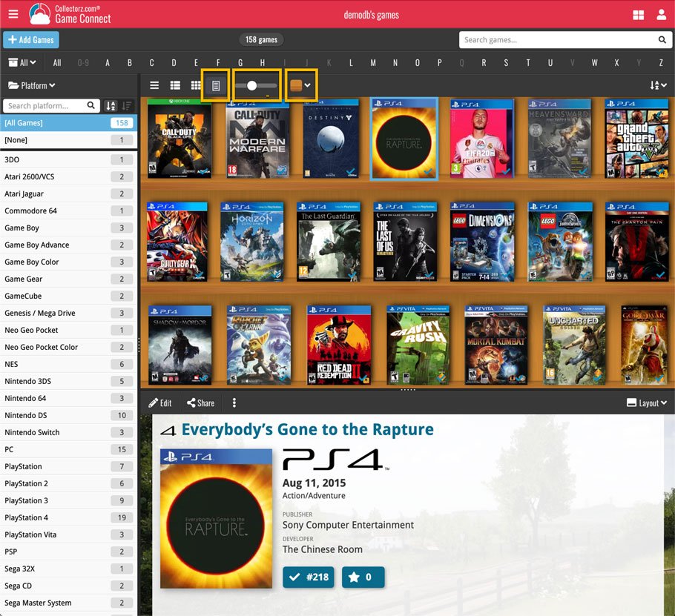Viewport: 675px width, 616px height.
Task: Select Call of Duty Black Ops cover
Action: pyautogui.click(x=179, y=139)
